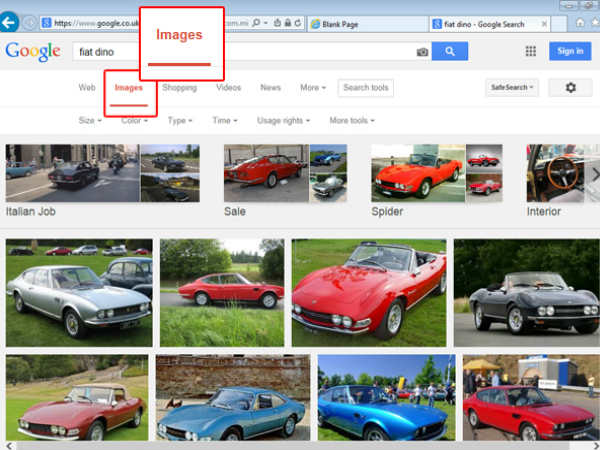This screenshot has width=600, height=450.
Task: Open the Italian Job street scene thumbnail
Action: click(73, 173)
